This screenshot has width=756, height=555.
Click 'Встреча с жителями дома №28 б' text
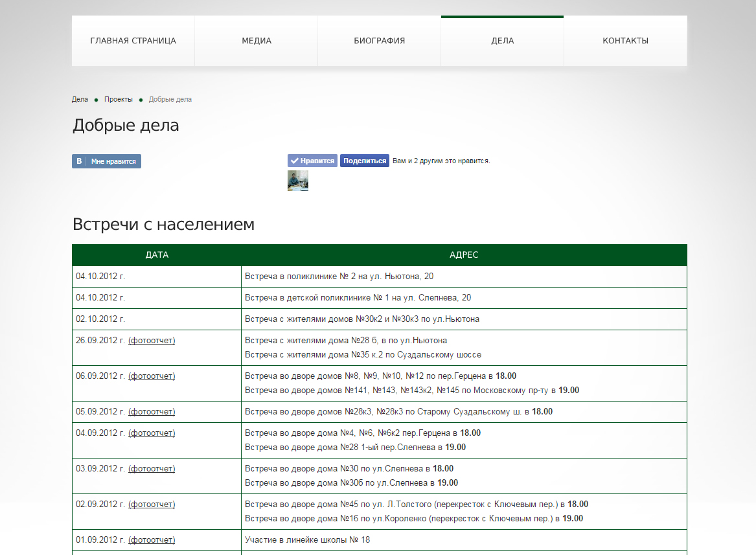click(311, 341)
